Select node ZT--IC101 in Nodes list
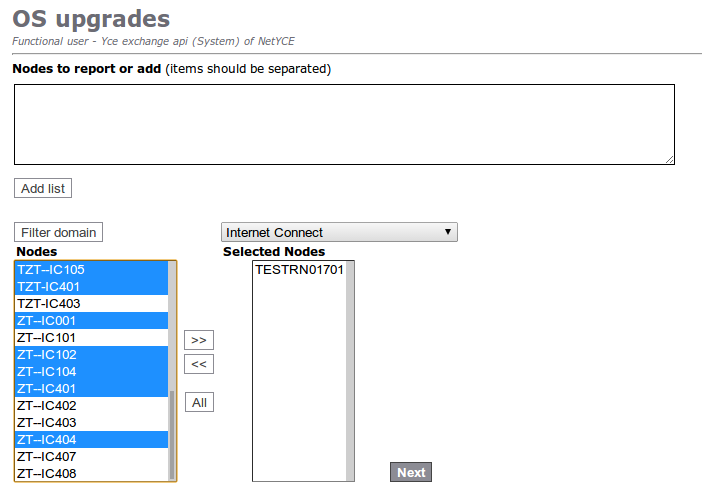 90,338
